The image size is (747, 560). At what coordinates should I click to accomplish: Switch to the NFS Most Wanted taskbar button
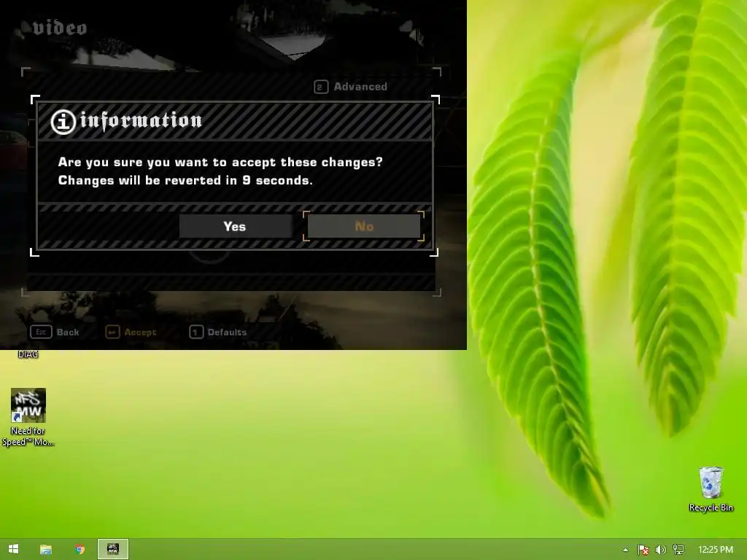pyautogui.click(x=113, y=549)
